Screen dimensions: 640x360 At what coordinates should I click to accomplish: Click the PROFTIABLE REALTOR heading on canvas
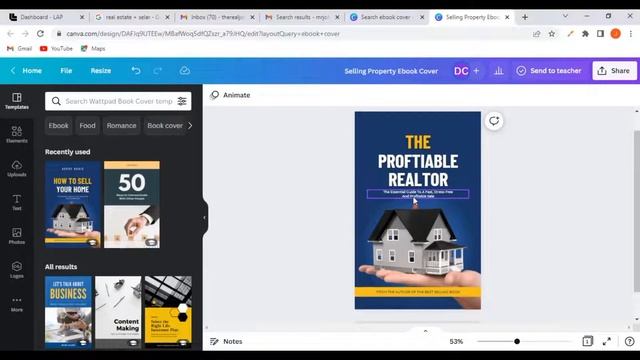tap(418, 170)
